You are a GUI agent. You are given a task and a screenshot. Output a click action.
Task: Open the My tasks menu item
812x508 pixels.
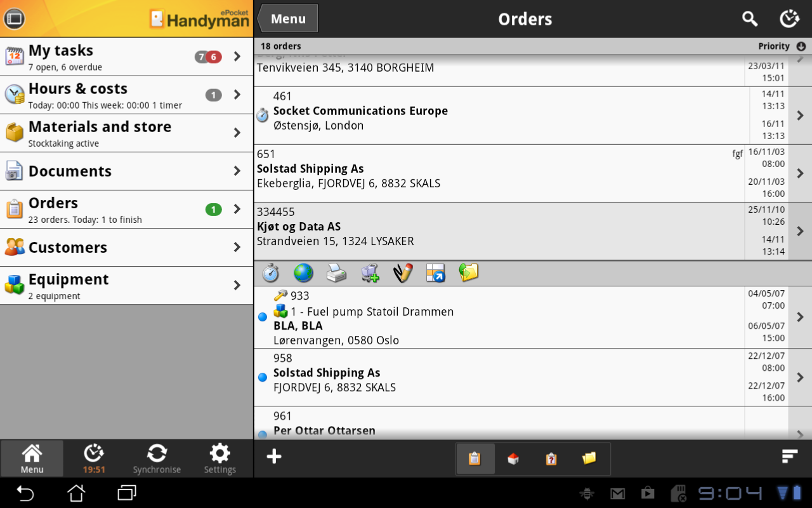pyautogui.click(x=127, y=57)
